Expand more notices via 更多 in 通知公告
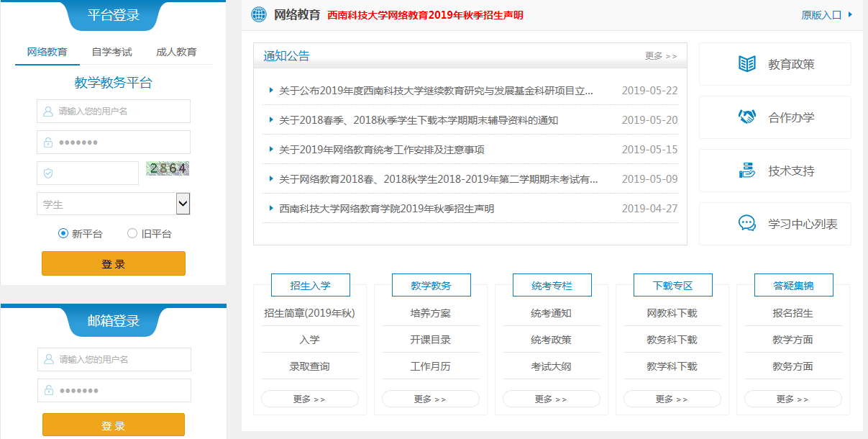The width and height of the screenshot is (868, 439). [660, 56]
